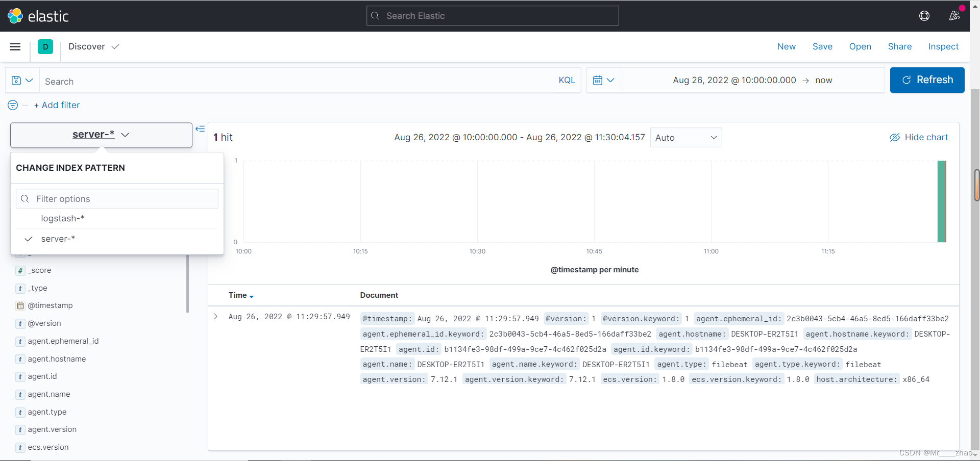Click the row time Aug 26, 2022 @ 11:29:57.949
This screenshot has height=461, width=980.
pyautogui.click(x=289, y=317)
